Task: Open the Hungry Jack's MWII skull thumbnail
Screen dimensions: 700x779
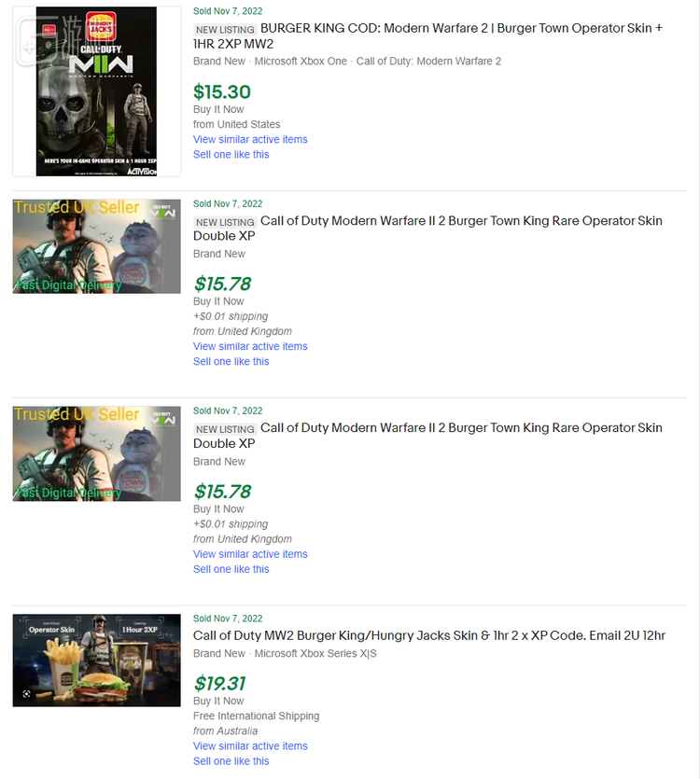Action: tap(96, 91)
